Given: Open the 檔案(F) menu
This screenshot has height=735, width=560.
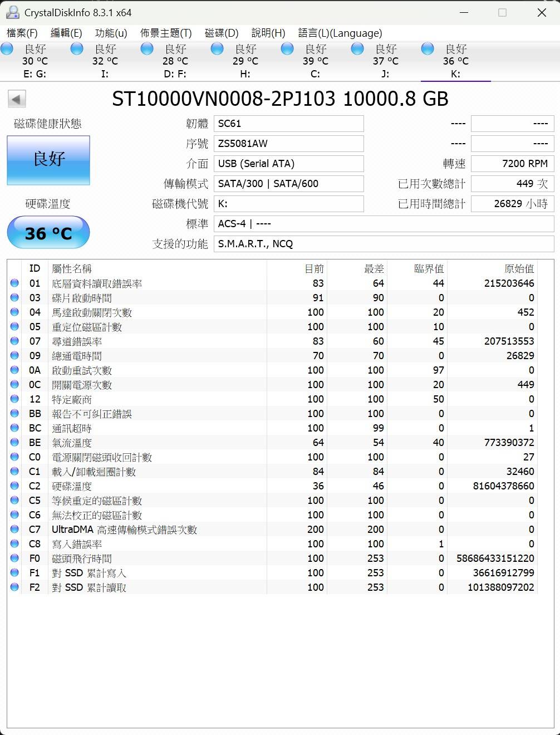Looking at the screenshot, I should (x=22, y=33).
